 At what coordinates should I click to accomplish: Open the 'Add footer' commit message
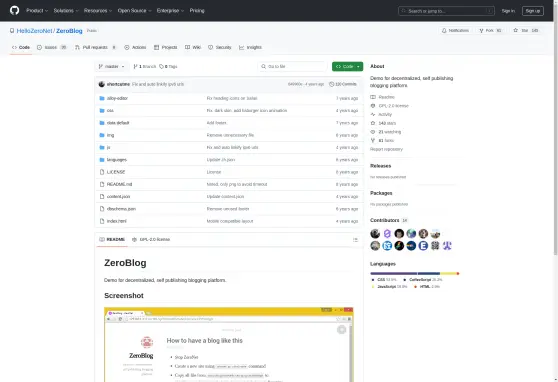click(x=216, y=123)
